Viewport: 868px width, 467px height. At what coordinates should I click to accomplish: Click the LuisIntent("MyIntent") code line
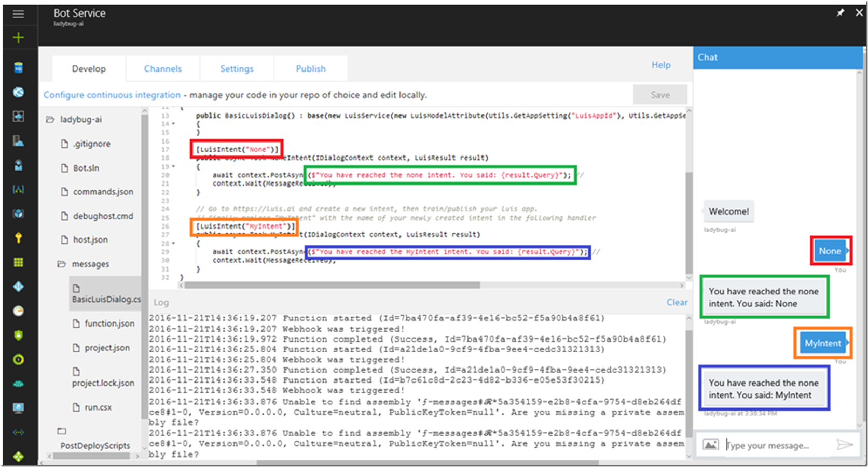click(245, 226)
